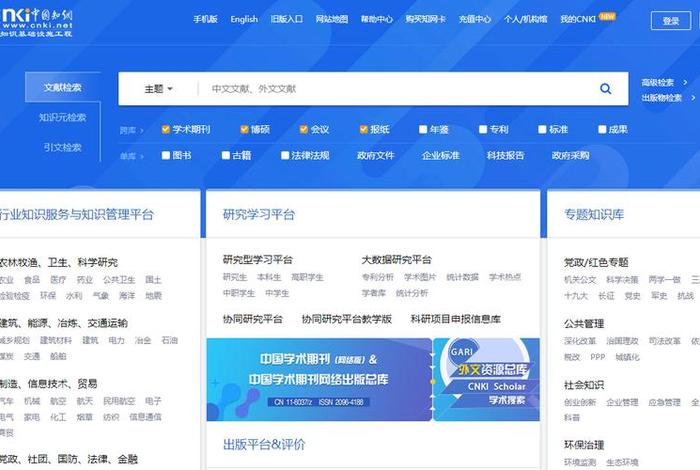700x470 pixels.
Task: Check the 标准 checkbox
Action: [542, 129]
